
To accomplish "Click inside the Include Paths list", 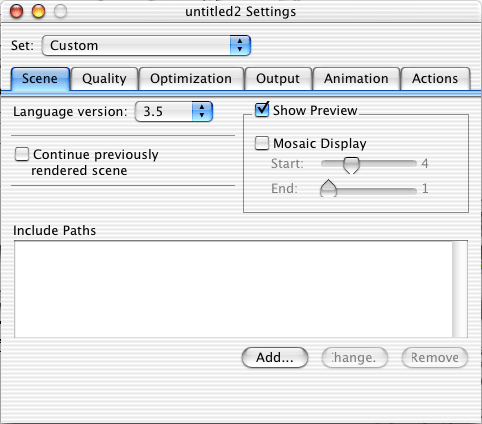I will 233,289.
